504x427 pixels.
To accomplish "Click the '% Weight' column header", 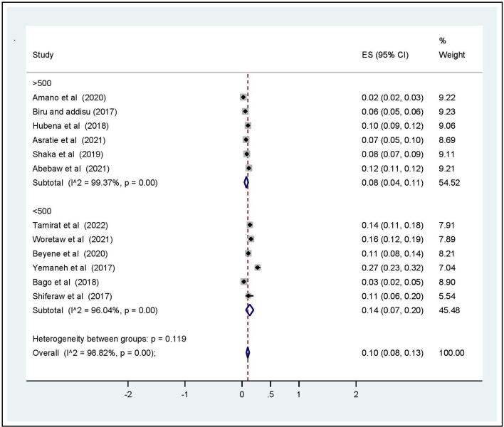I will [451, 48].
